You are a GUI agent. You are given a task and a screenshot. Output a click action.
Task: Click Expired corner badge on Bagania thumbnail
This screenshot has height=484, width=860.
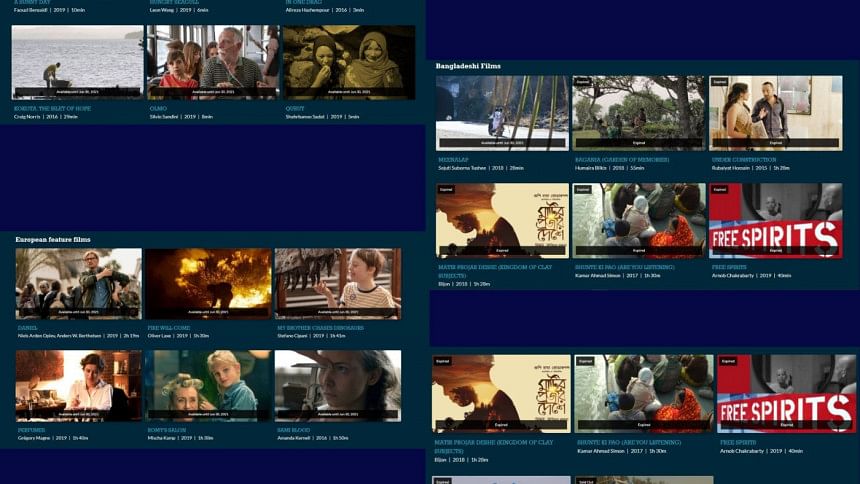pyautogui.click(x=582, y=82)
